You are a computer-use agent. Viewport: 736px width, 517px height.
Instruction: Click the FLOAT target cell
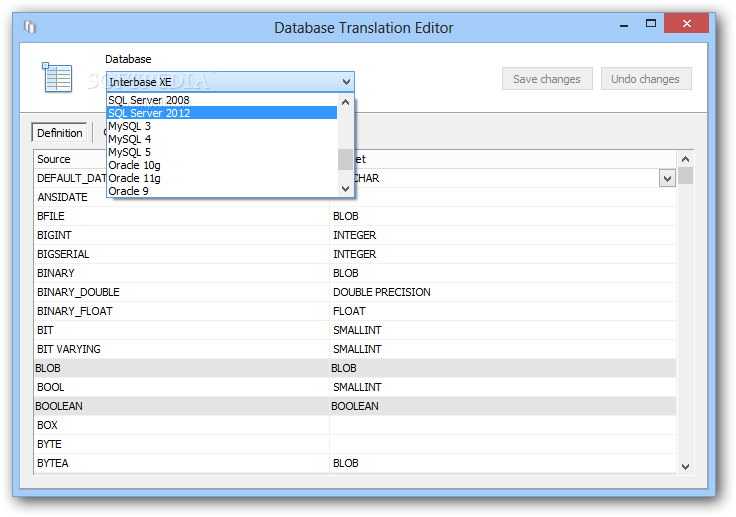pyautogui.click(x=503, y=311)
